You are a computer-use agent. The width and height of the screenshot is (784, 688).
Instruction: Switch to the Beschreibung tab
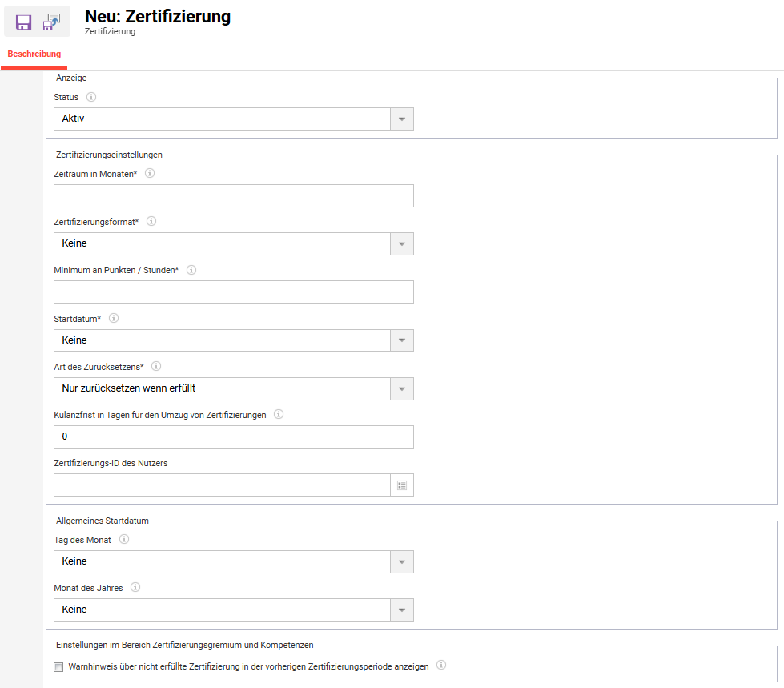point(34,54)
